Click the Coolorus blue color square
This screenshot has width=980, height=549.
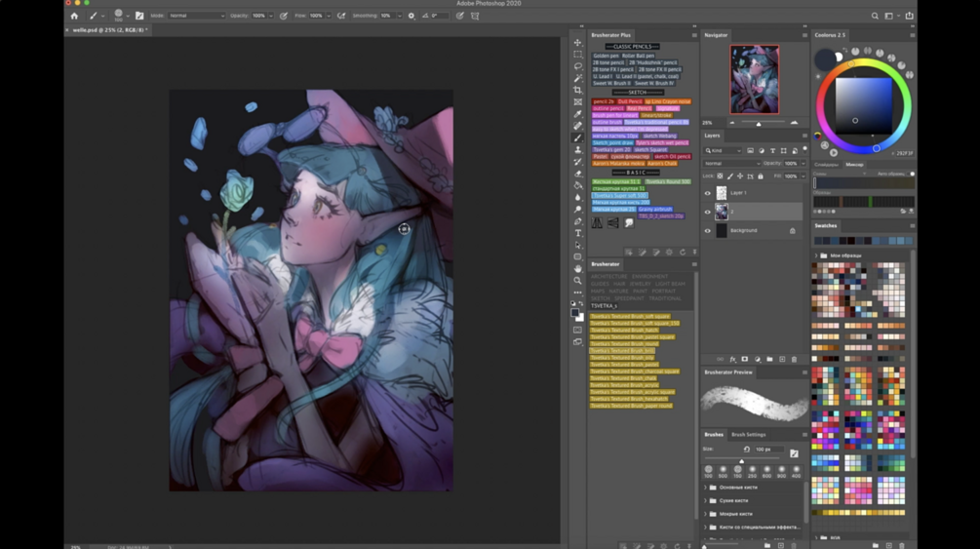864,105
